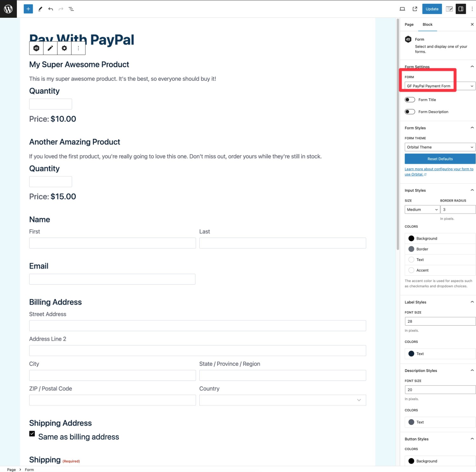Click the Form block icon in sidebar
Screen dimensions: 476x472
408,39
